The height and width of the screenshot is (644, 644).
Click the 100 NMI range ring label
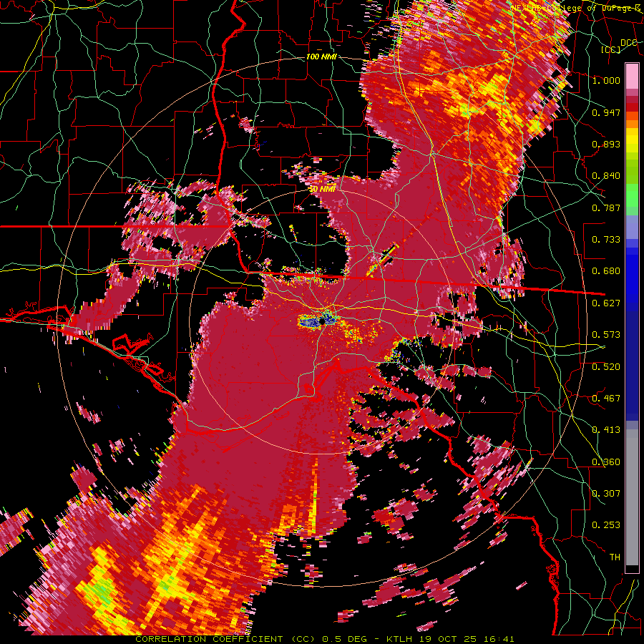[x=321, y=57]
